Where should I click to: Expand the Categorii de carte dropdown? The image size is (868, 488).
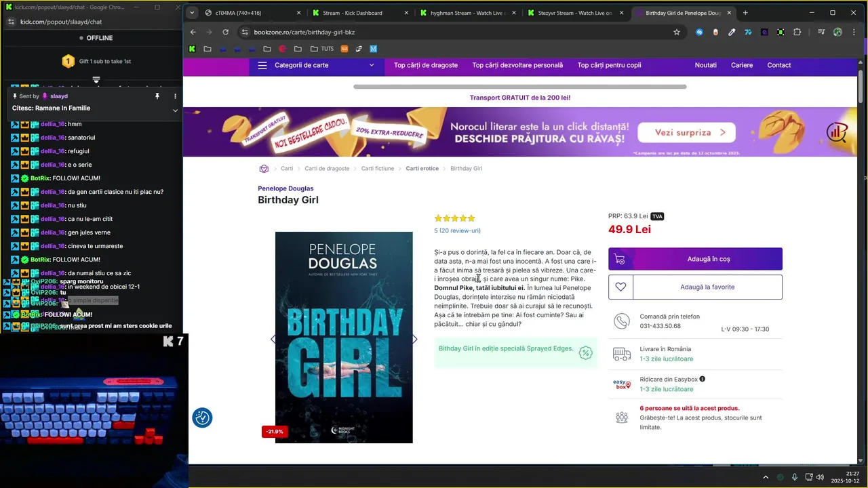(x=317, y=65)
